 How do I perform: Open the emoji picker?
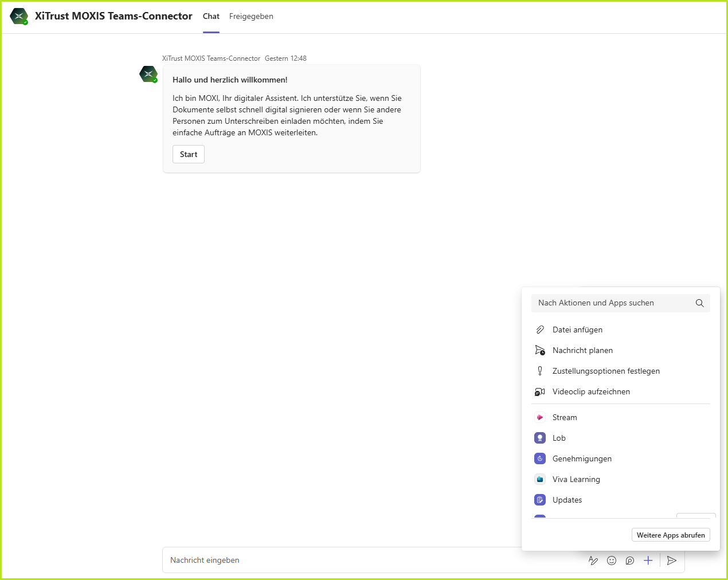[x=612, y=561]
